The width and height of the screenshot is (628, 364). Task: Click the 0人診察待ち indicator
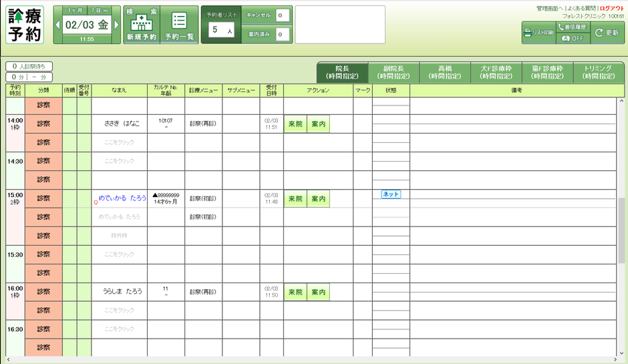pyautogui.click(x=29, y=67)
